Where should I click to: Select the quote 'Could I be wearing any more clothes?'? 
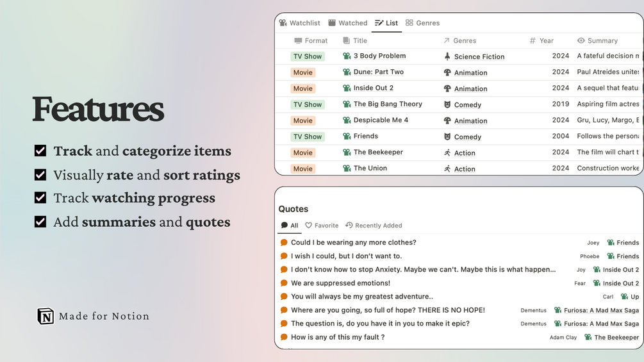click(x=353, y=243)
